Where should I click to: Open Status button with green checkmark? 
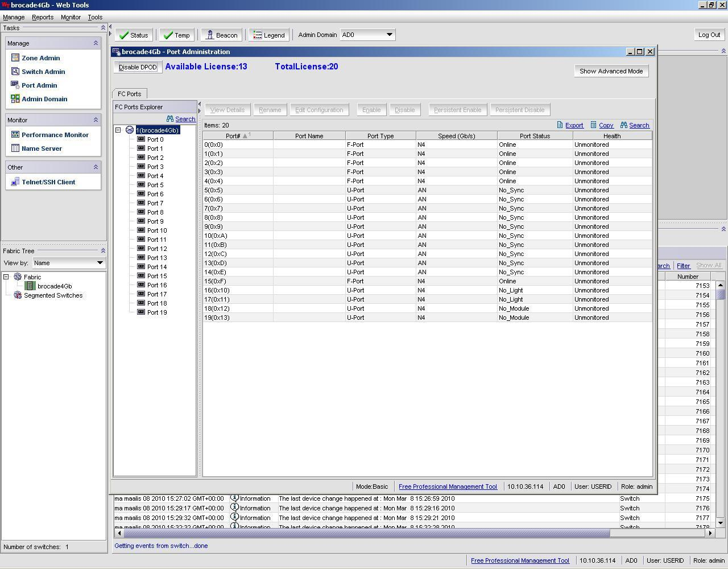(x=134, y=35)
